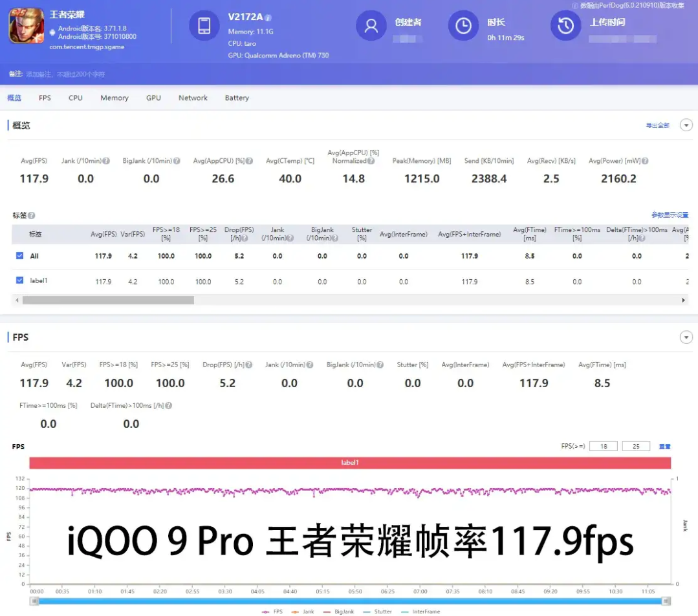Click the 备注 remark input field
The width and height of the screenshot is (698, 616).
pos(65,74)
